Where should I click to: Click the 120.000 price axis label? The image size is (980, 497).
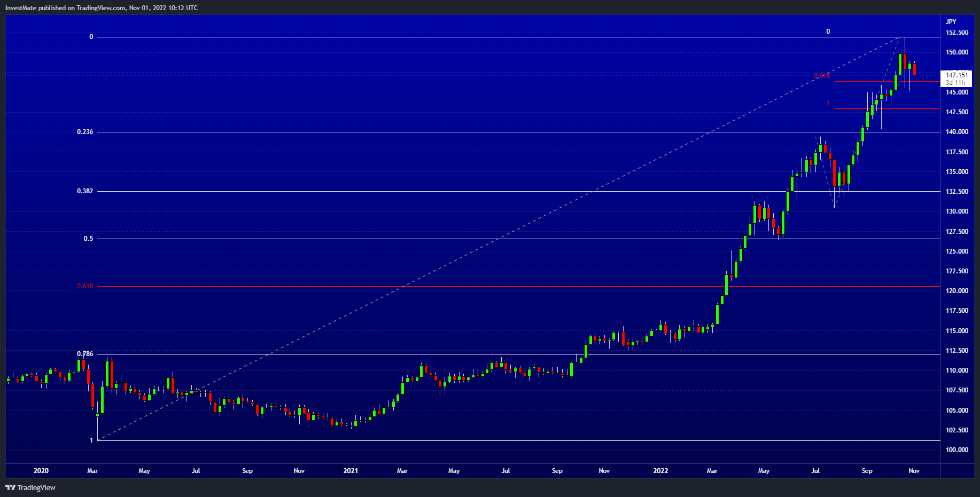(956, 291)
